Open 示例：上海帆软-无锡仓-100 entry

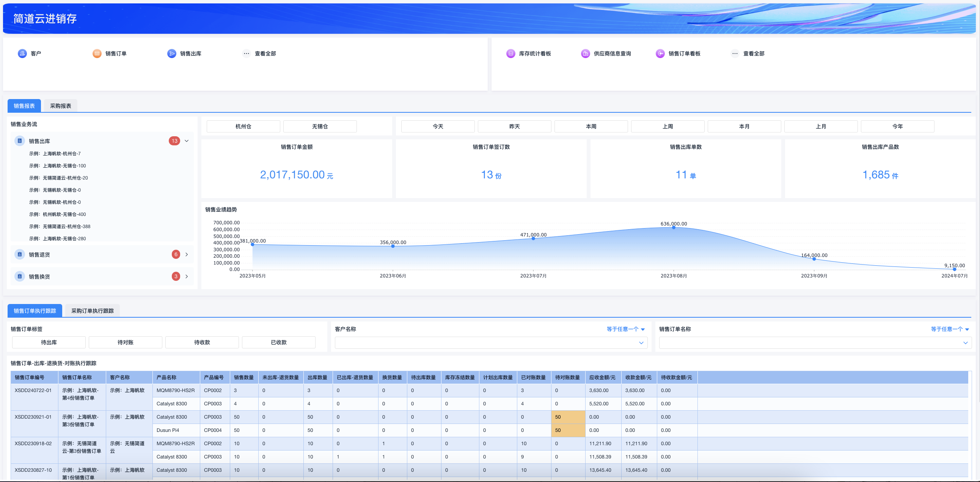point(57,165)
